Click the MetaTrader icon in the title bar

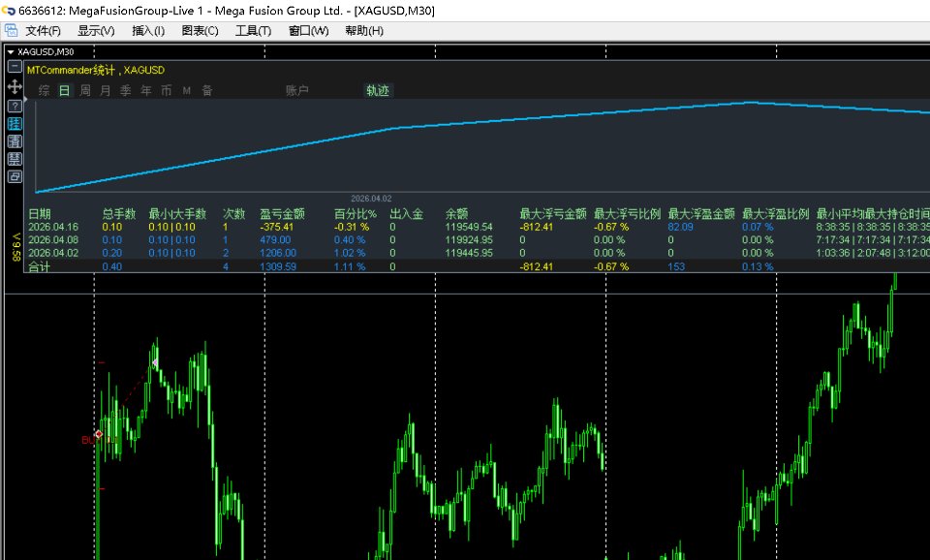coord(9,10)
